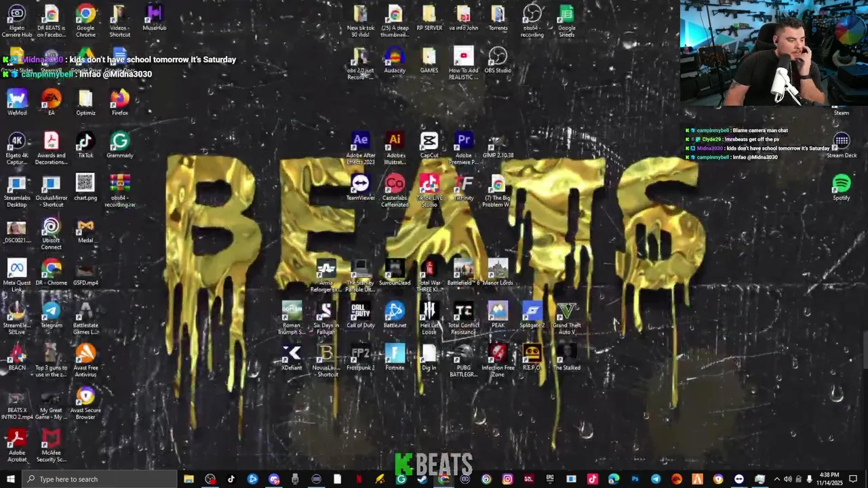Focus the taskbar search box
This screenshot has width=868, height=488.
[100, 479]
